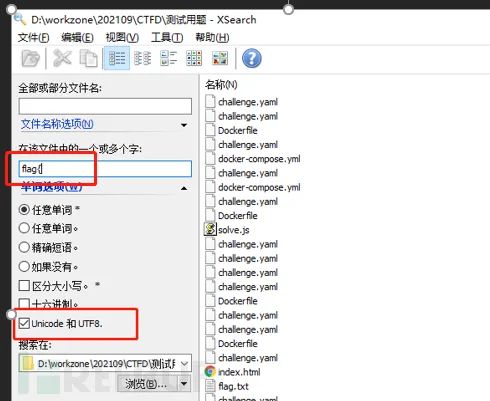Select the solve.js file in results
This screenshot has width=490, height=401.
click(x=233, y=230)
